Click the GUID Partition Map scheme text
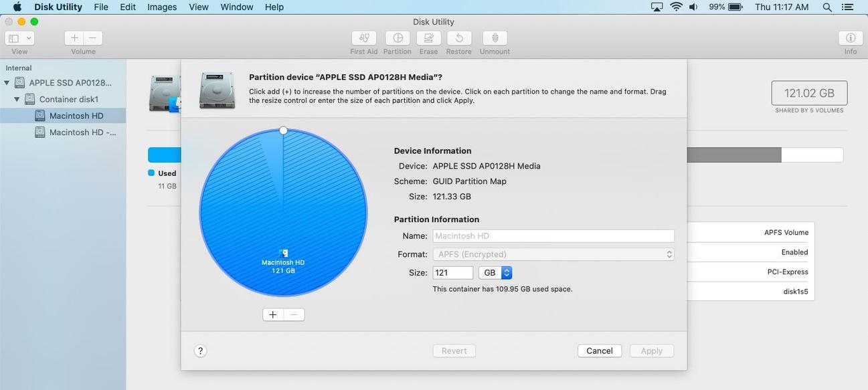The width and height of the screenshot is (868, 390). [x=470, y=181]
